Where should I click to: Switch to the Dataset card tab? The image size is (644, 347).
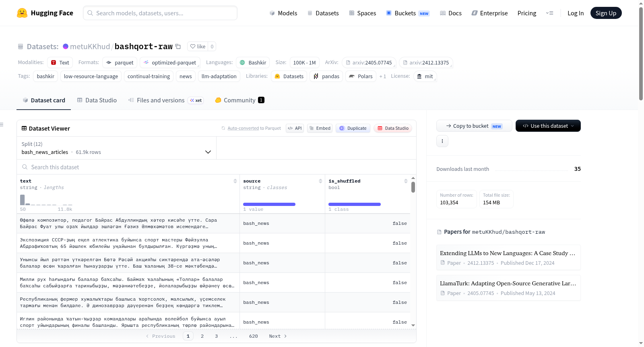(x=43, y=100)
